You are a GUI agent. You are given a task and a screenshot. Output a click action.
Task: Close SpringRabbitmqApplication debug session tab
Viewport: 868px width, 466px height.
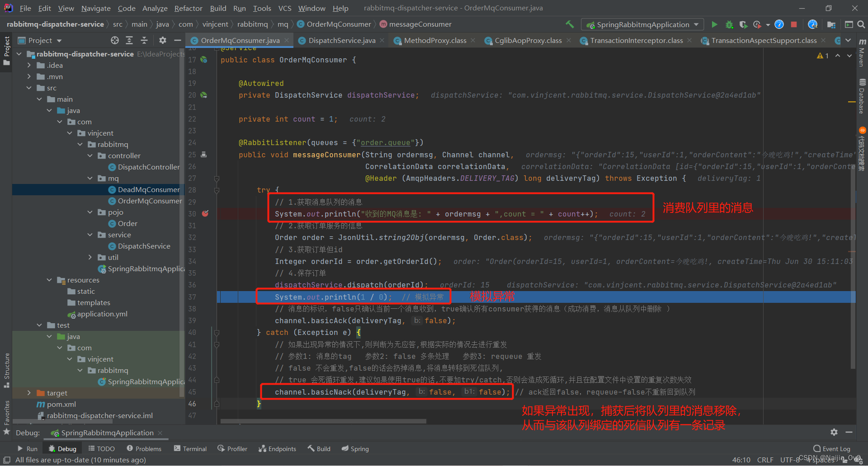[x=160, y=433]
